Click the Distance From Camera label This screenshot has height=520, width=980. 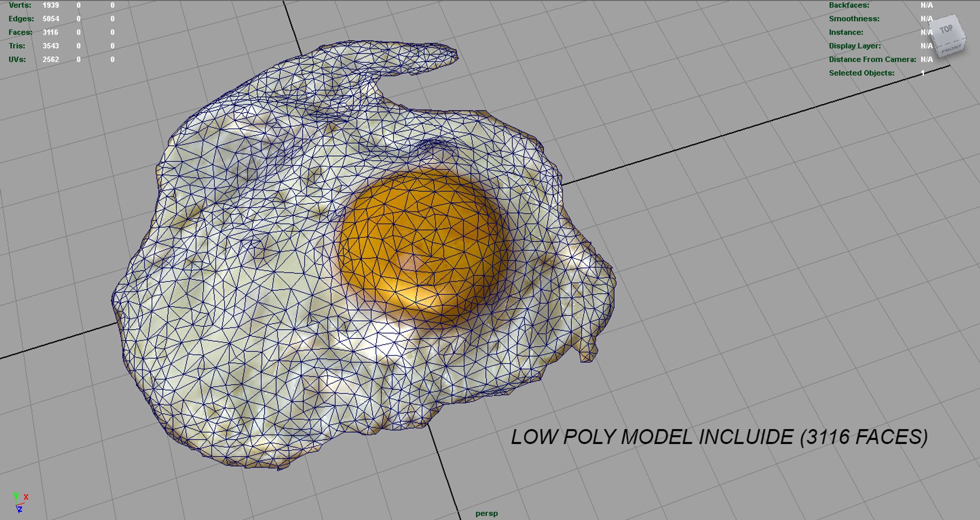click(872, 60)
